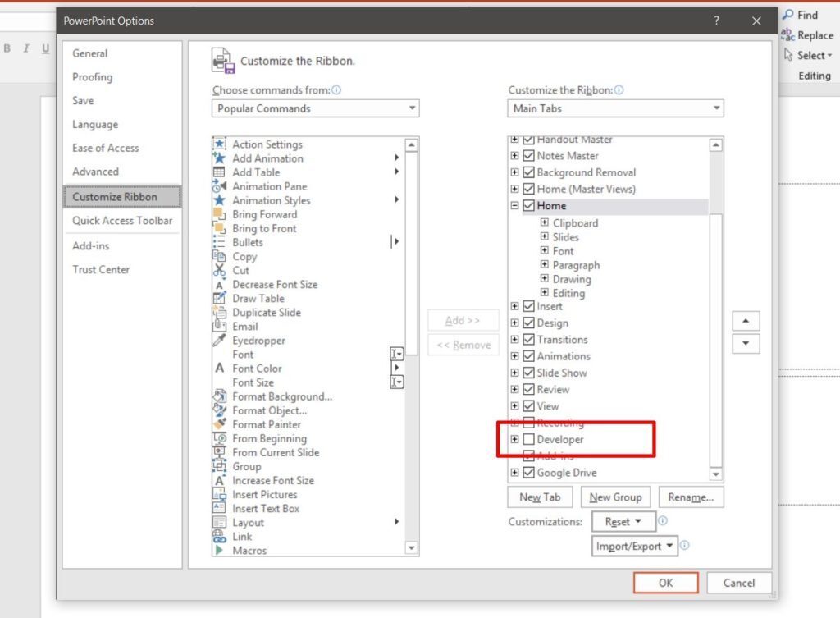The image size is (840, 618).
Task: Open the Trust Center section
Action: pyautogui.click(x=101, y=269)
